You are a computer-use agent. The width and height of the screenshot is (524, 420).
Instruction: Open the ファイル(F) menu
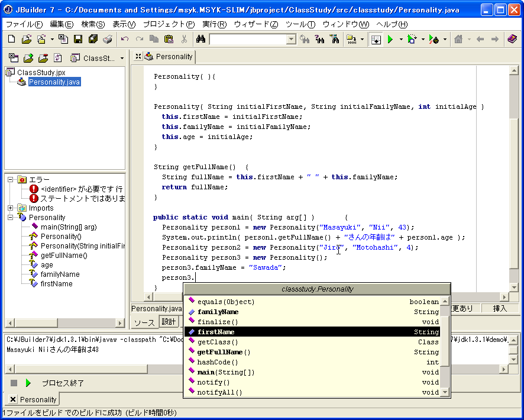(24, 24)
